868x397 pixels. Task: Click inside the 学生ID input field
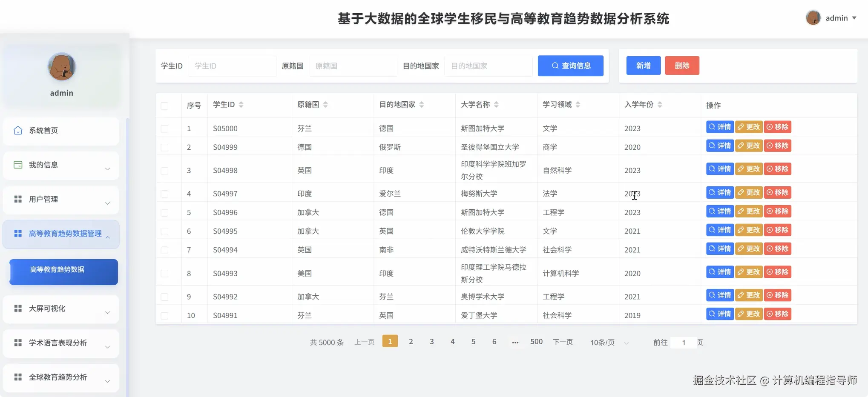(232, 66)
